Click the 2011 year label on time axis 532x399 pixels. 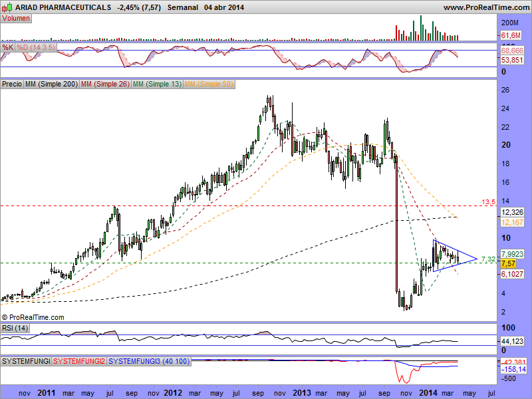(x=46, y=393)
